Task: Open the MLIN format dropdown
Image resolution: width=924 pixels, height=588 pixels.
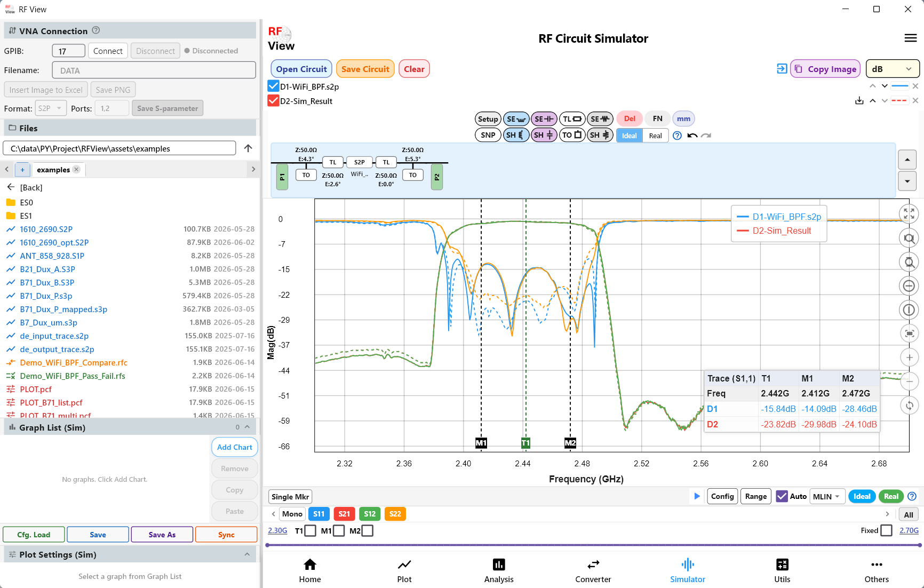Action: pos(827,496)
